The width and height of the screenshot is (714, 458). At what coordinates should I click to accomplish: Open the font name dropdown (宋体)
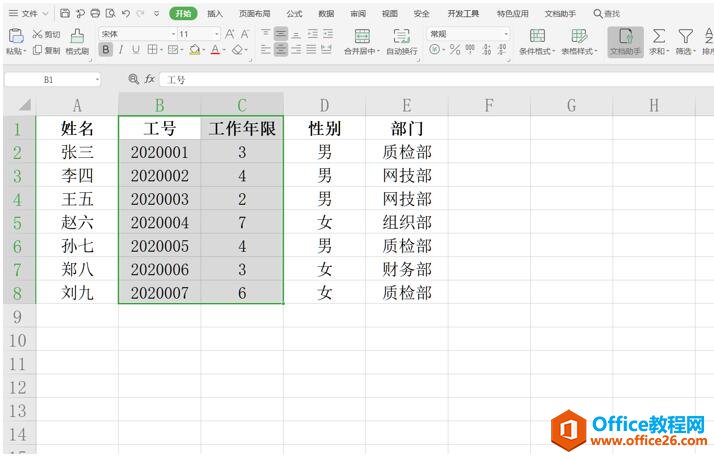pos(173,34)
